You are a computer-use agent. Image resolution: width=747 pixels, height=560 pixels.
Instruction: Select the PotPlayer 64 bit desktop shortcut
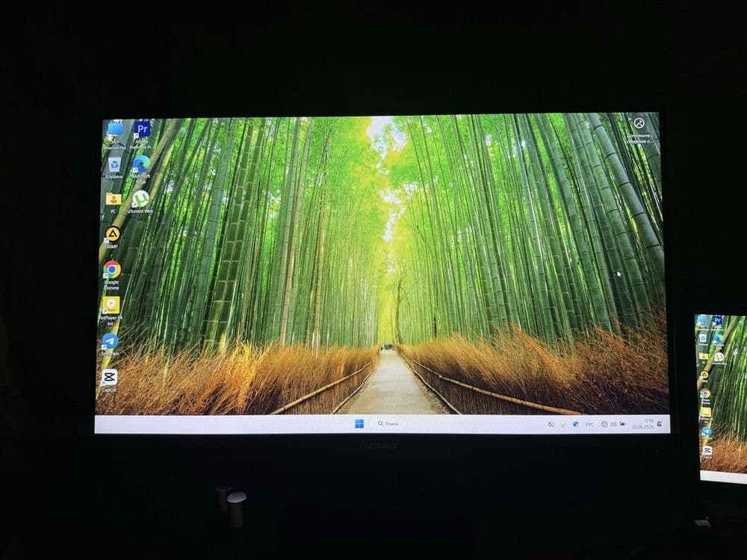(111, 311)
